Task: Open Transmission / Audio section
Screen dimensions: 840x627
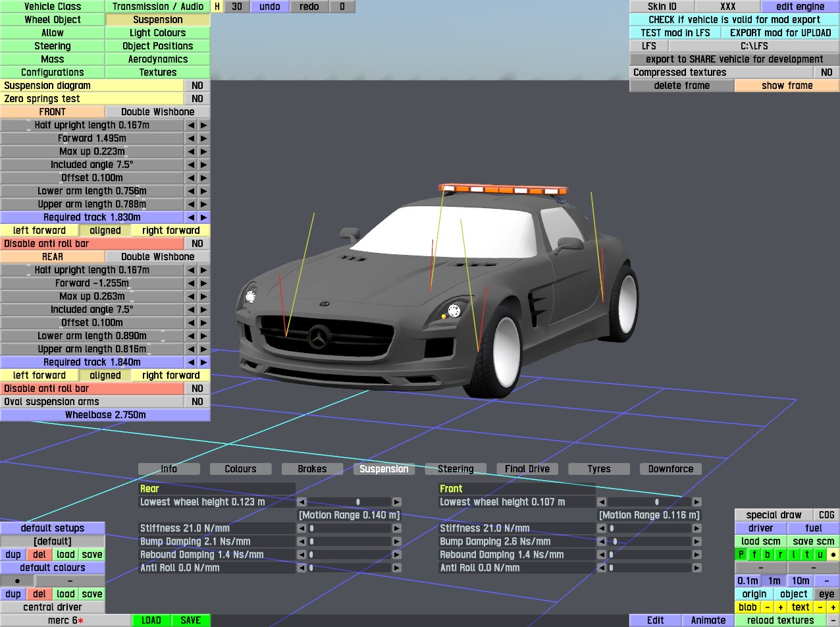Action: point(158,7)
